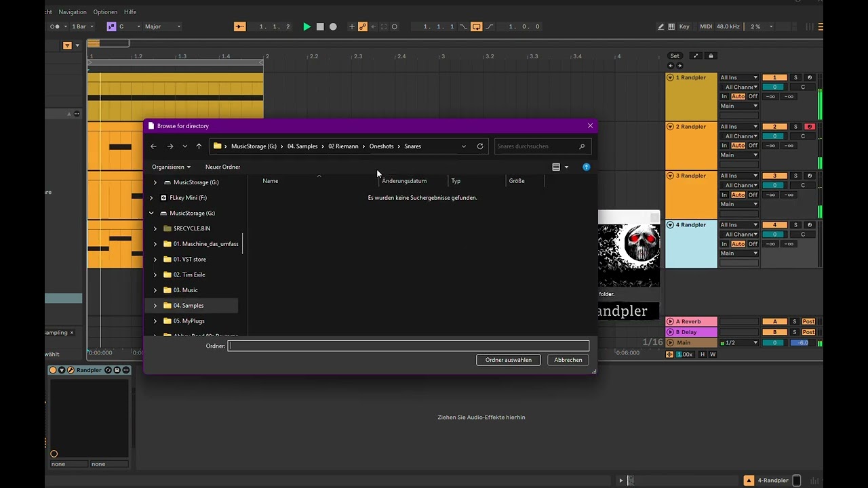Image resolution: width=868 pixels, height=488 pixels.
Task: Refresh the Snares folder view
Action: 480,146
